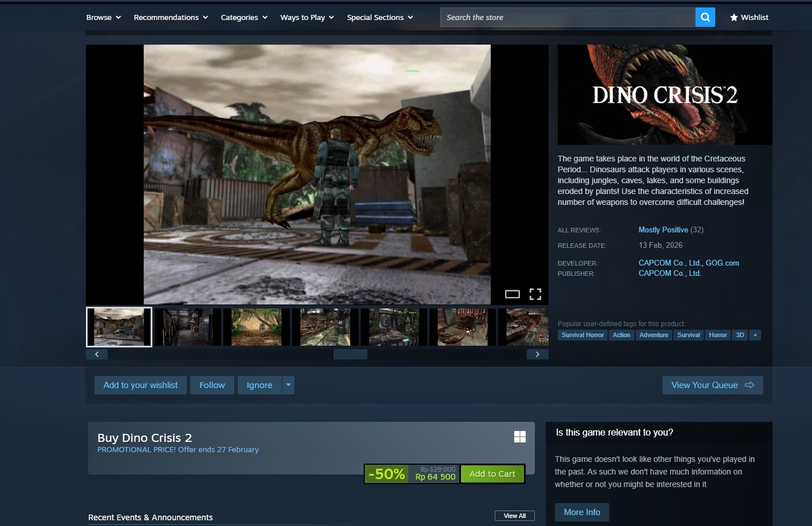The width and height of the screenshot is (812, 526).
Task: Click the Windows platform icon
Action: (519, 437)
